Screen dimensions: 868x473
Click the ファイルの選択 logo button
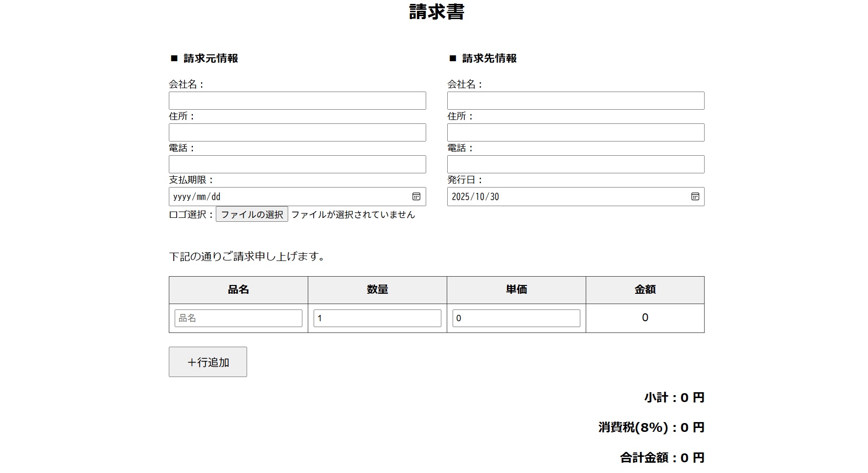pyautogui.click(x=251, y=214)
